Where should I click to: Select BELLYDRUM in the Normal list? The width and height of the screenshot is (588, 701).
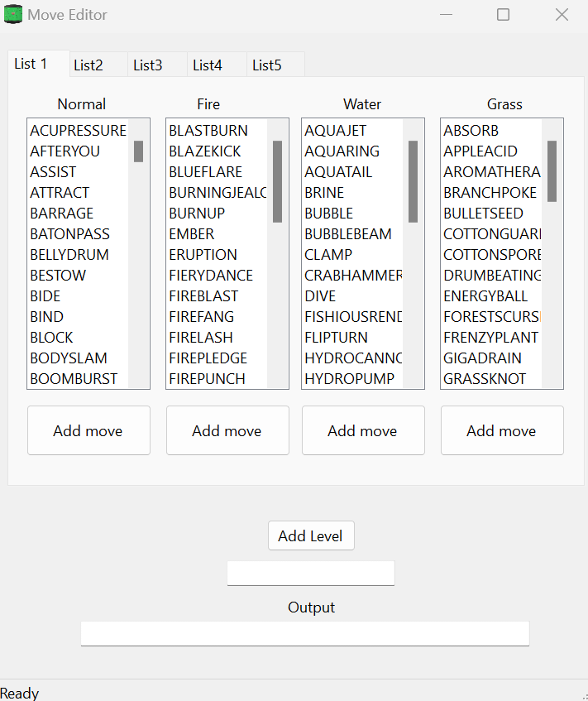(x=69, y=255)
